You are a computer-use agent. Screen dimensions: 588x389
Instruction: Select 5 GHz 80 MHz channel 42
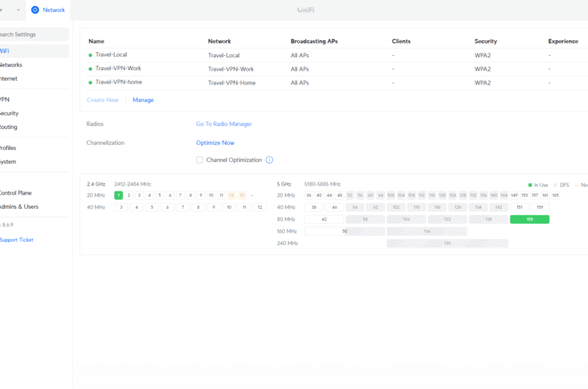(324, 219)
